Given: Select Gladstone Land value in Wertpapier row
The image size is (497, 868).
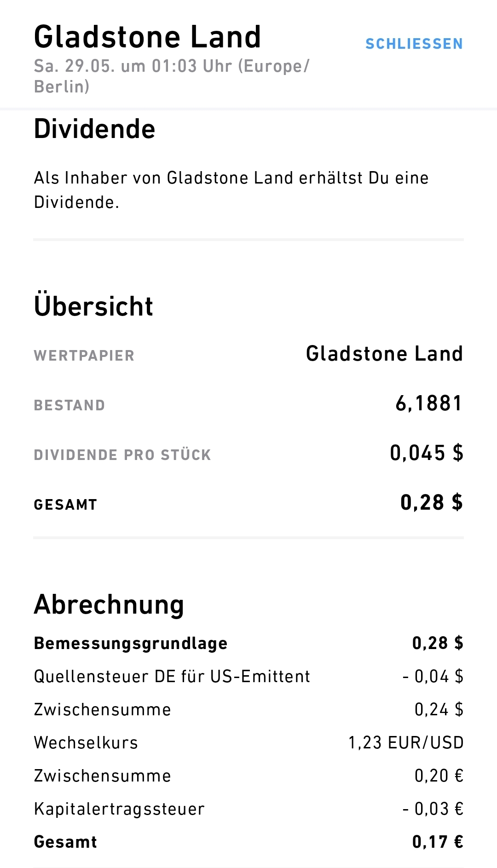Looking at the screenshot, I should pos(384,354).
